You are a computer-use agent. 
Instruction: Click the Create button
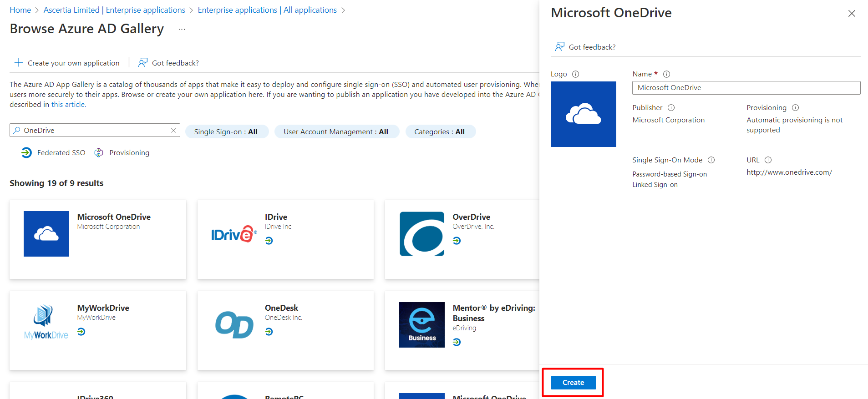click(573, 383)
